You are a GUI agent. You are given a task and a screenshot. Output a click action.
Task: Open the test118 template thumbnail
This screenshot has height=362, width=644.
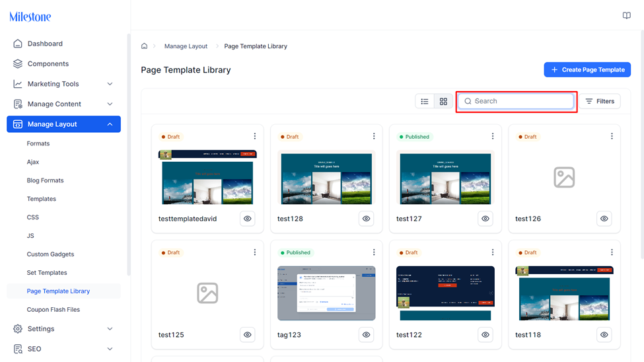tap(564, 293)
